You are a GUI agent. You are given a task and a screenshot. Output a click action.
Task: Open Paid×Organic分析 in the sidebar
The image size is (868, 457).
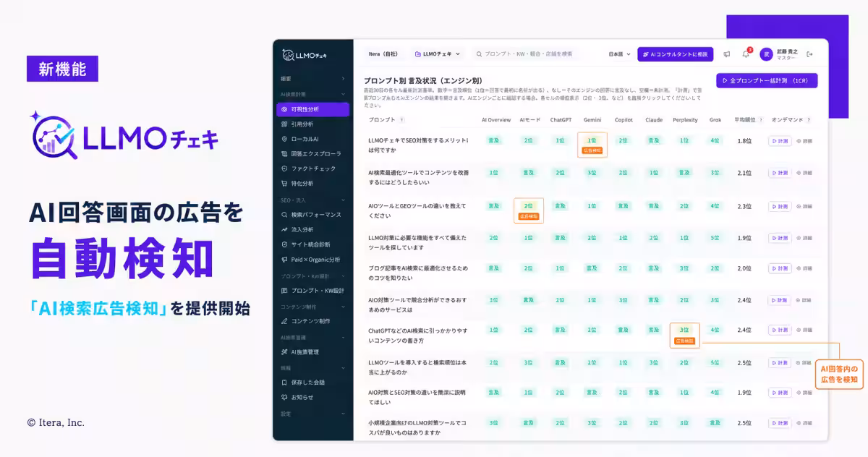click(312, 260)
